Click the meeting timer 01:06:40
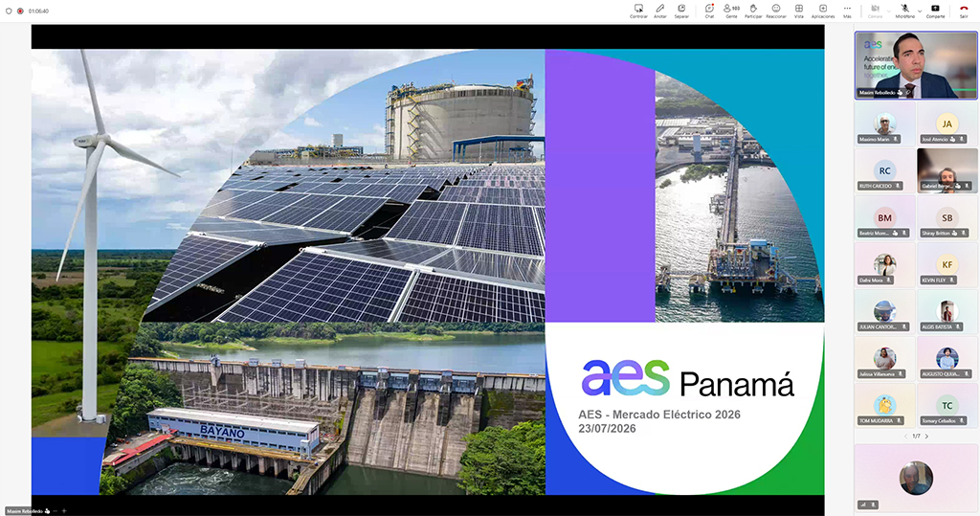This screenshot has width=980, height=516. [x=38, y=11]
